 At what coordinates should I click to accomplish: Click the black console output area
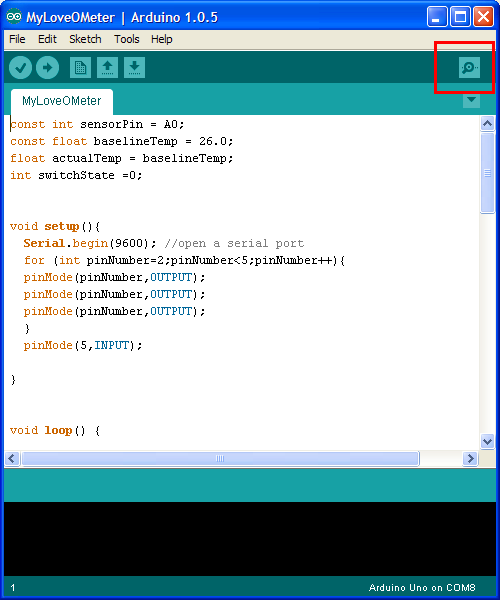pos(250,539)
